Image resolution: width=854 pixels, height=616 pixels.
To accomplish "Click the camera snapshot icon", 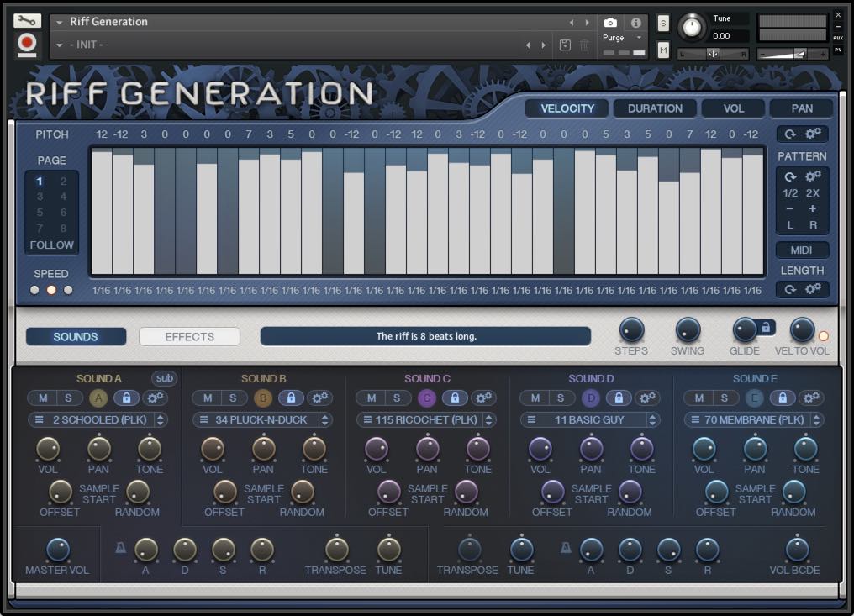I will (x=610, y=23).
